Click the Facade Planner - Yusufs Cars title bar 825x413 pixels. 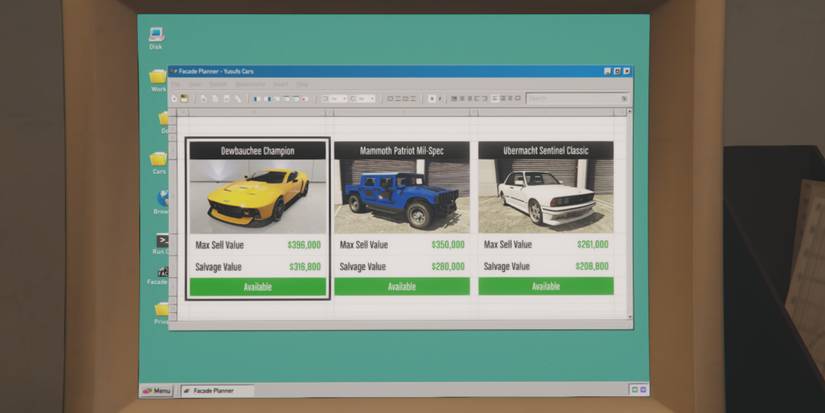pos(400,71)
